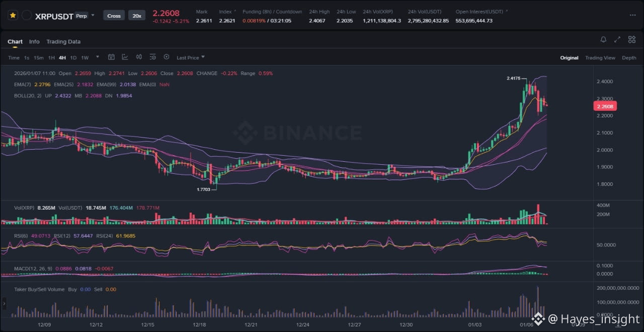Click the 12/18 date on time axis
This screenshot has height=332, width=644.
coord(199,325)
